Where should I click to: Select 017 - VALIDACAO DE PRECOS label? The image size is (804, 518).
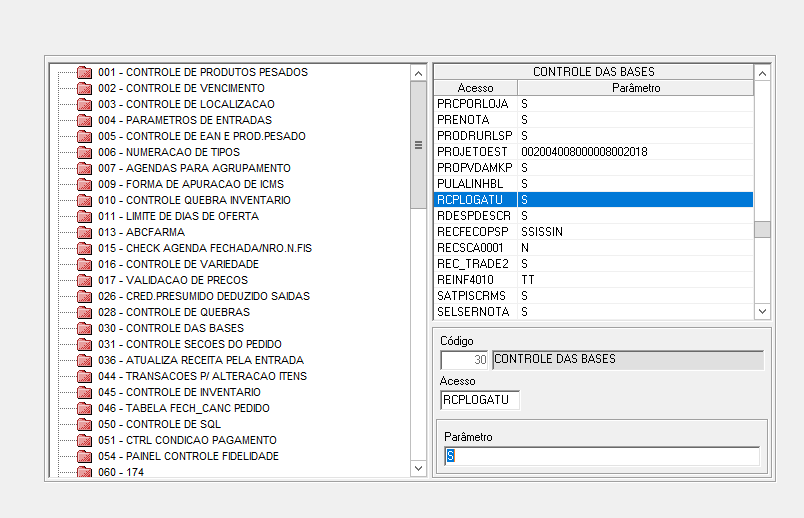coord(173,280)
